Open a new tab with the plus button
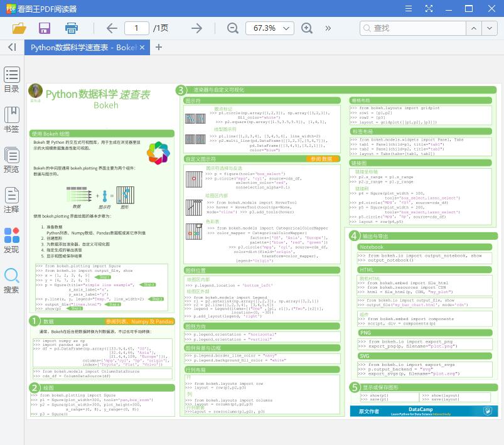The width and height of the screenshot is (504, 445). tap(159, 47)
